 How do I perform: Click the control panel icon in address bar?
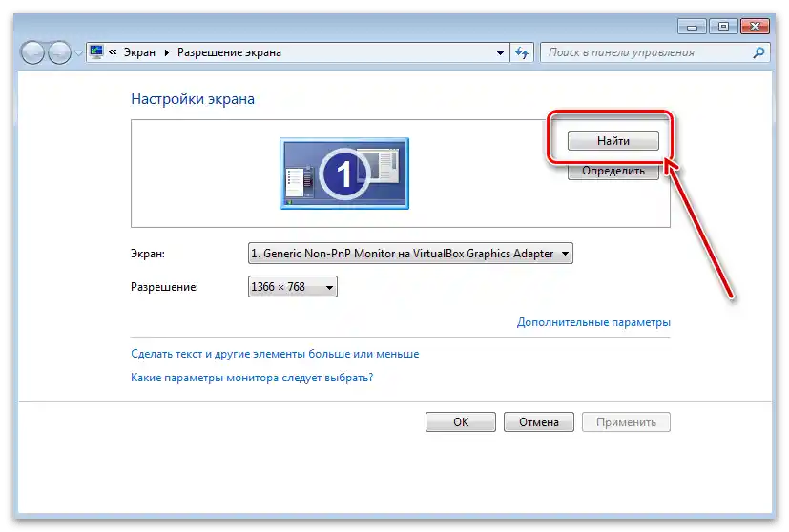[x=96, y=51]
